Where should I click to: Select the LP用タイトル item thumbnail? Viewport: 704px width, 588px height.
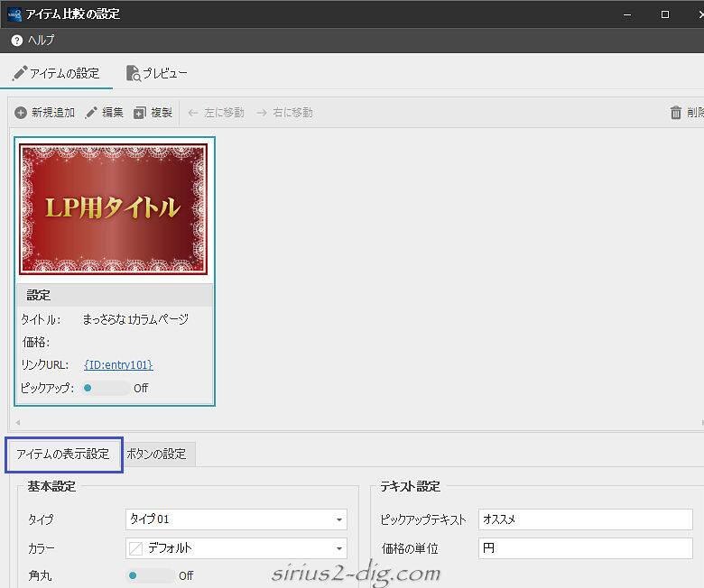(x=114, y=208)
